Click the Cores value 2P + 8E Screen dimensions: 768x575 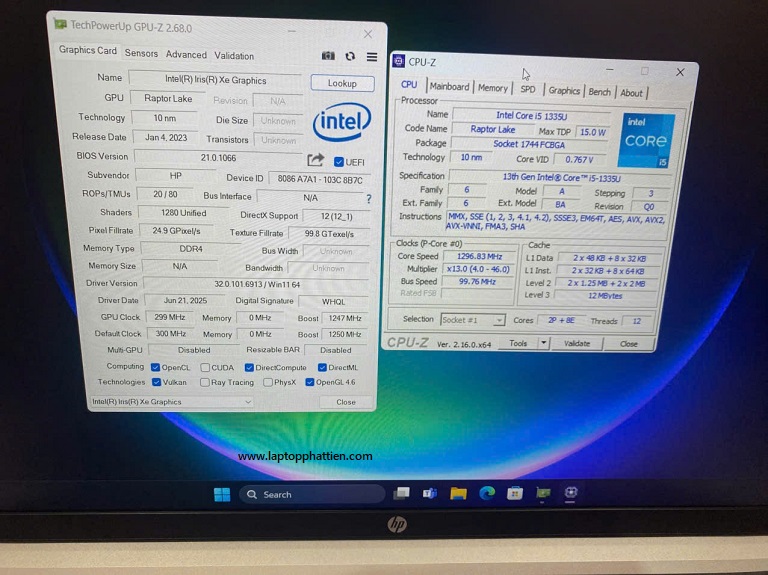pyautogui.click(x=561, y=320)
